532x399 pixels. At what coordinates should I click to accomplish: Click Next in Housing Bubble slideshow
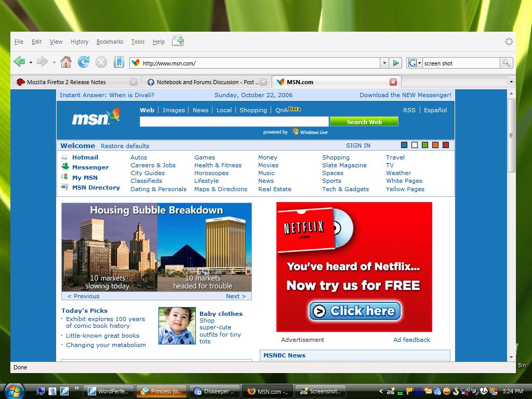click(236, 296)
